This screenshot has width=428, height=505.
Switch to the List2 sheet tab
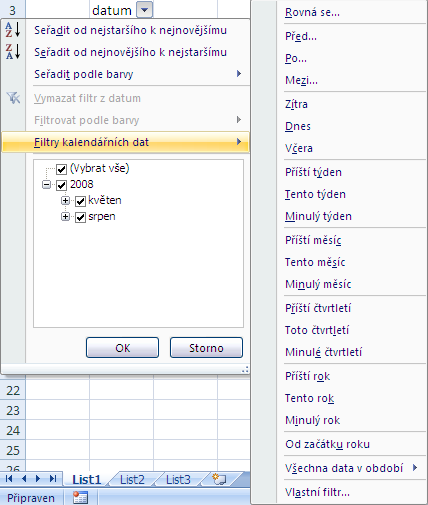tap(132, 479)
